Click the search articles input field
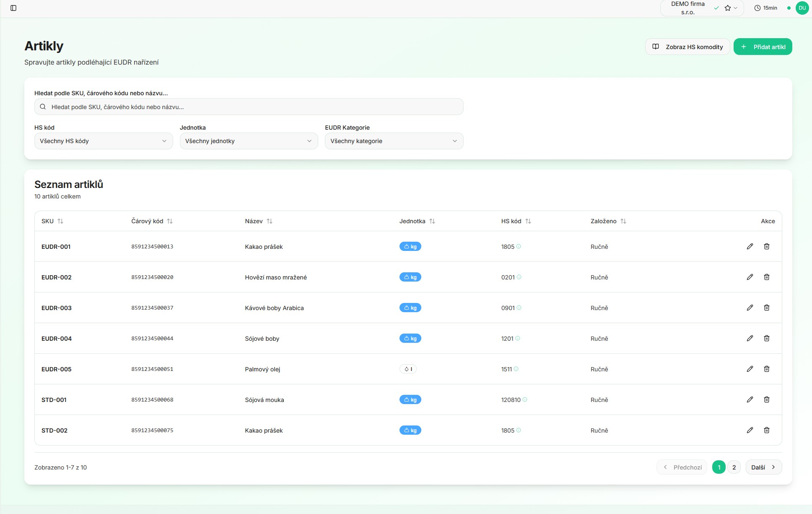812x514 pixels. [248, 107]
